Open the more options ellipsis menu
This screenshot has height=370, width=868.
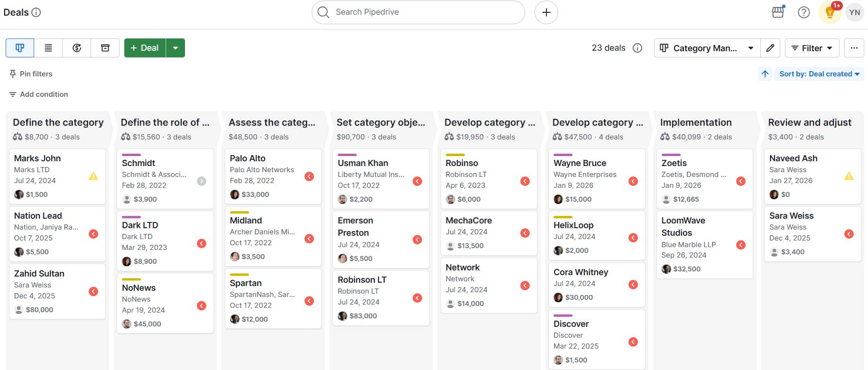[854, 48]
